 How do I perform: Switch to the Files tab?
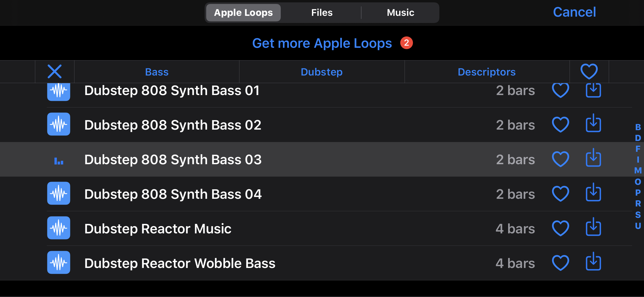pos(322,13)
